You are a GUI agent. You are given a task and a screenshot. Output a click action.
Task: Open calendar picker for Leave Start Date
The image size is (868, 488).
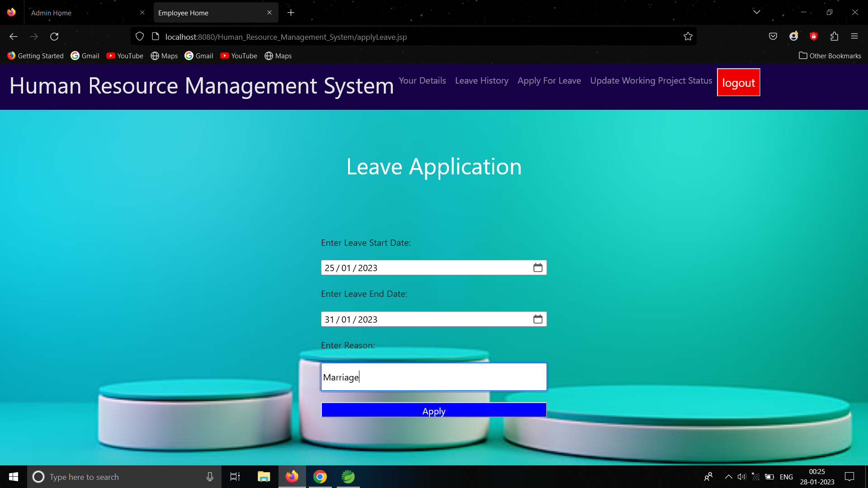click(x=538, y=268)
